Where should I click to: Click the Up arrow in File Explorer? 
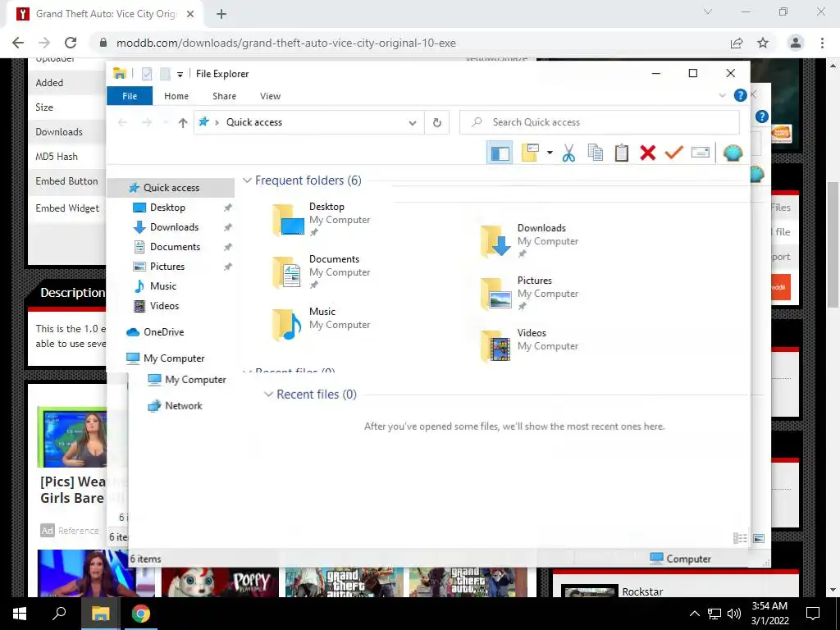(183, 123)
